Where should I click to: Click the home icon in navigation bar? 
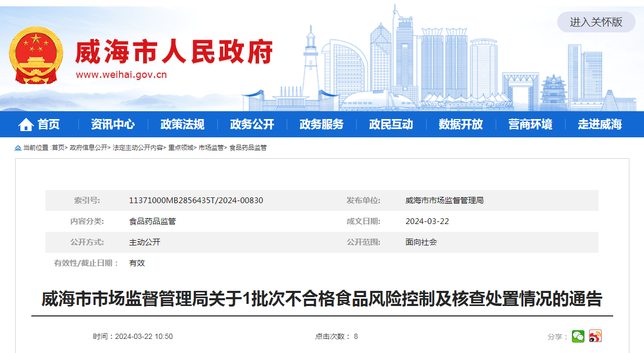tap(26, 124)
